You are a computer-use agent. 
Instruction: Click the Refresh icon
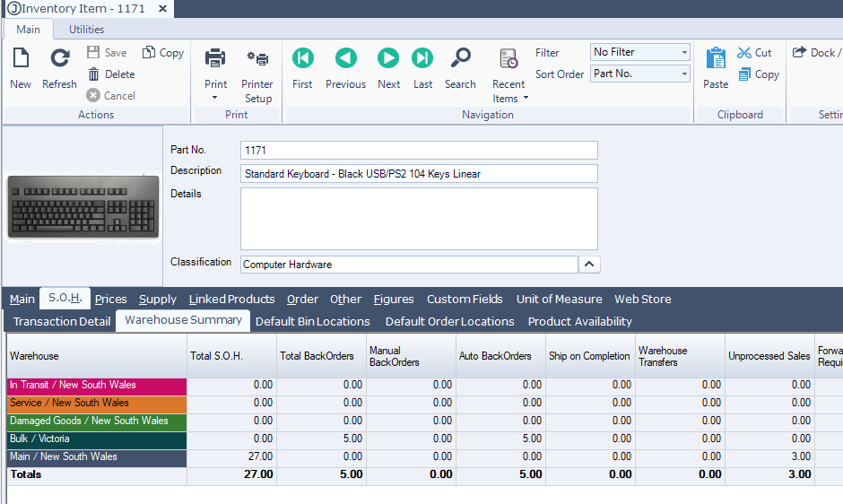coord(59,67)
